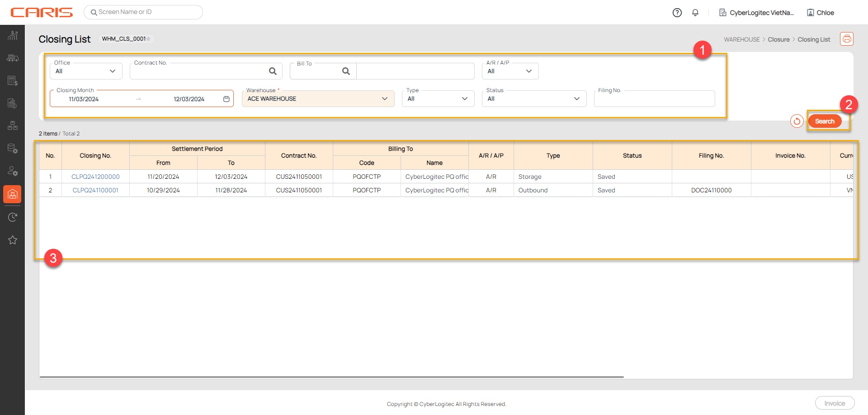Click the Contract No. search magnifier

pyautogui.click(x=273, y=71)
